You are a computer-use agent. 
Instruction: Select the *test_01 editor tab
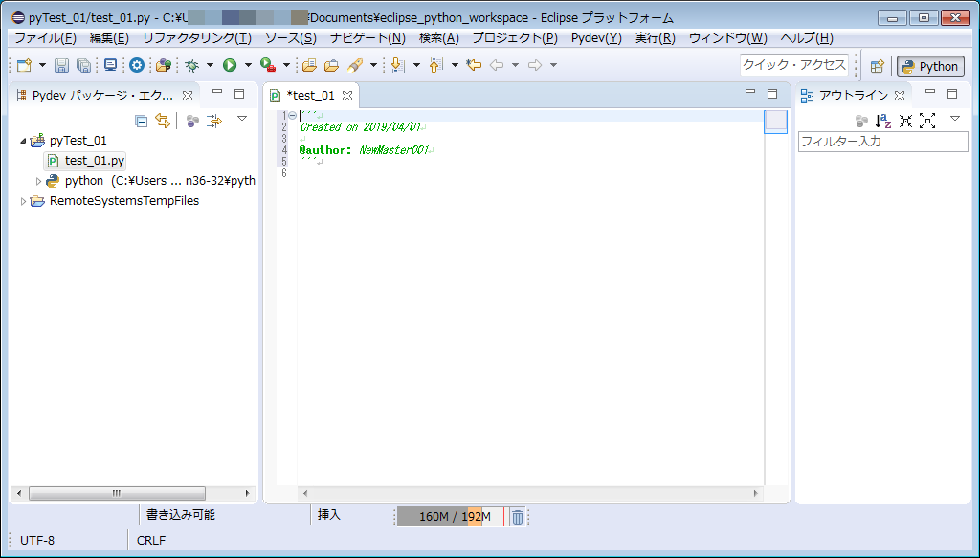(x=311, y=96)
